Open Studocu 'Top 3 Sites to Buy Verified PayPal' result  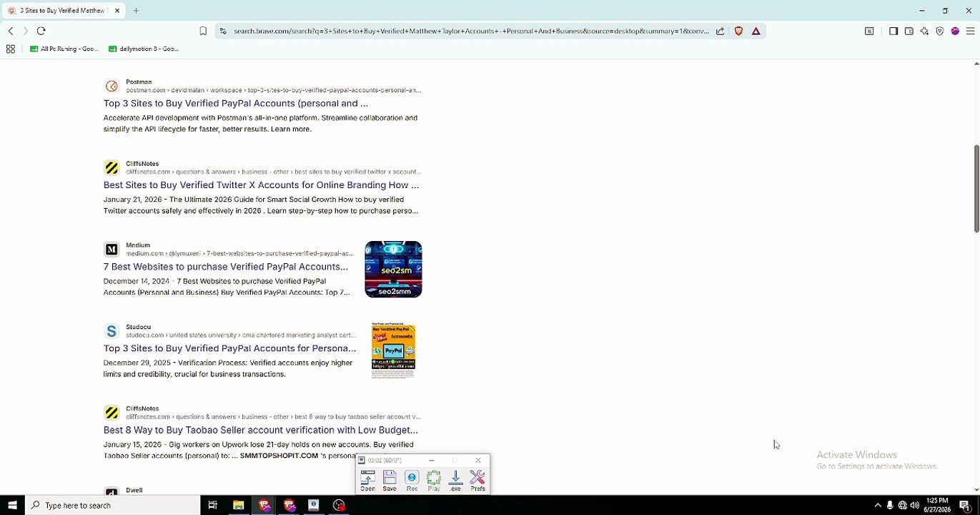(229, 348)
